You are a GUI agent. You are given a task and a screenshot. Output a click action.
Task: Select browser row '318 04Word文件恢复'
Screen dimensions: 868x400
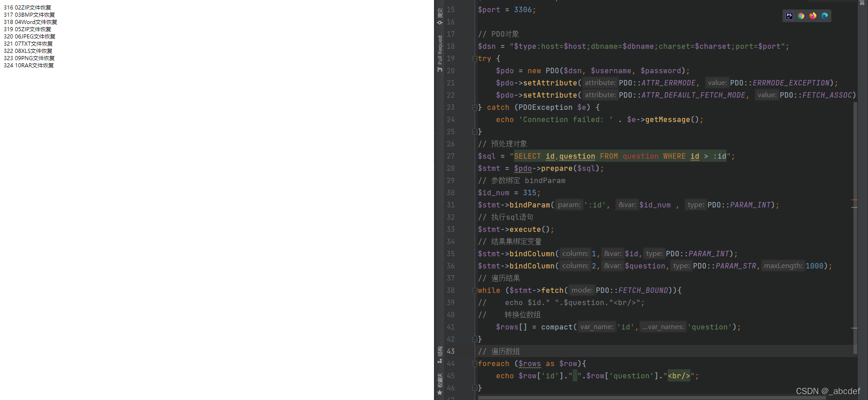click(x=30, y=22)
